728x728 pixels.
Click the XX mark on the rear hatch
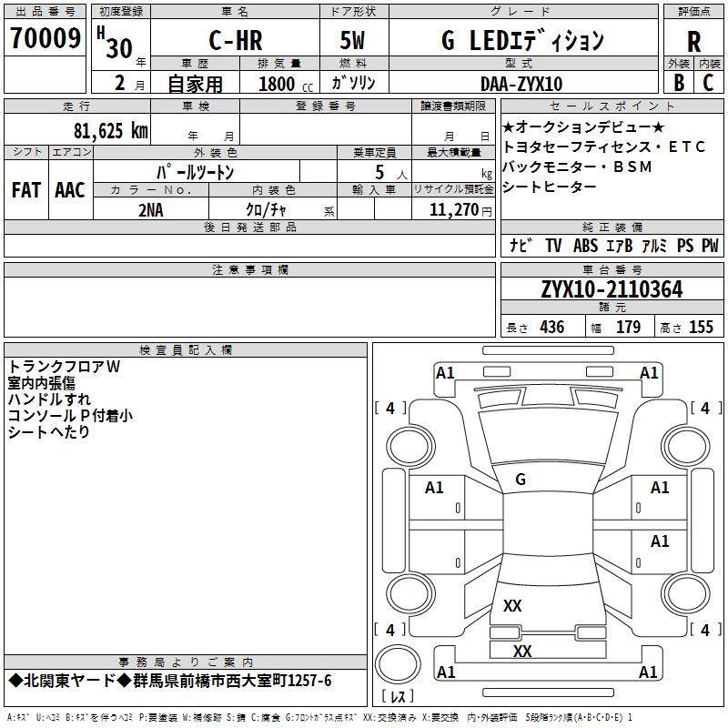pos(512,605)
